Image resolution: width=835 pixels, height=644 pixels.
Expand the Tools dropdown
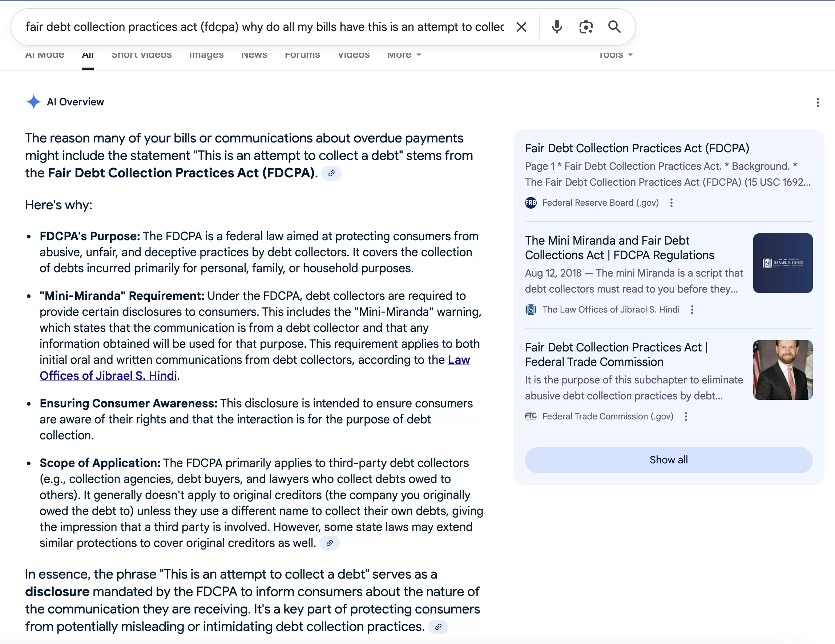click(x=616, y=55)
